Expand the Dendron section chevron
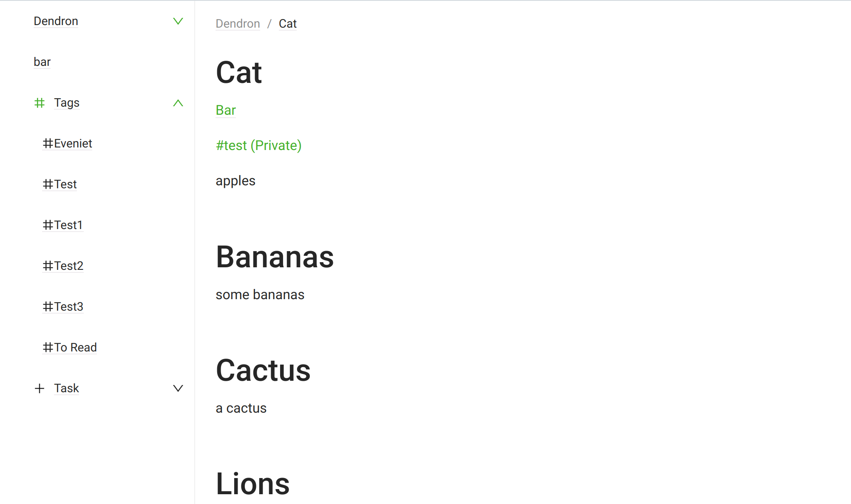 coord(178,21)
